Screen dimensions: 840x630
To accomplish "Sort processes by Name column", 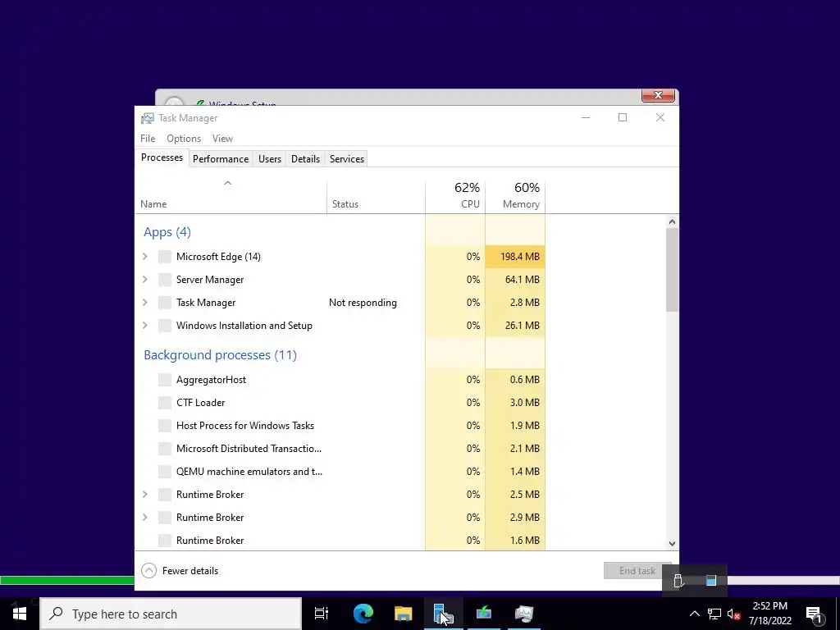I will 231,197.
